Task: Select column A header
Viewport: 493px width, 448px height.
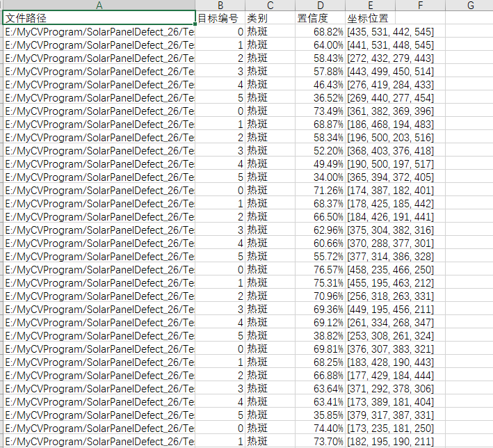Action: [x=99, y=5]
